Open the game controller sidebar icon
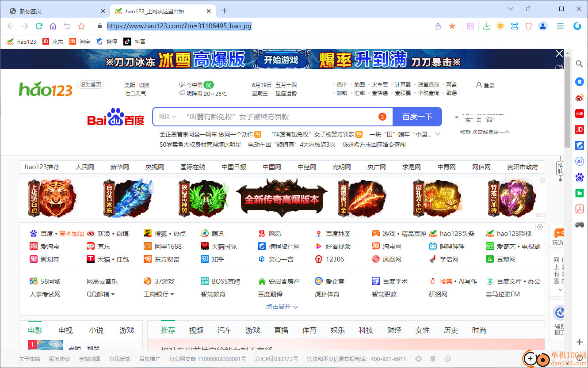Image resolution: width=588 pixels, height=368 pixels. coord(579,224)
